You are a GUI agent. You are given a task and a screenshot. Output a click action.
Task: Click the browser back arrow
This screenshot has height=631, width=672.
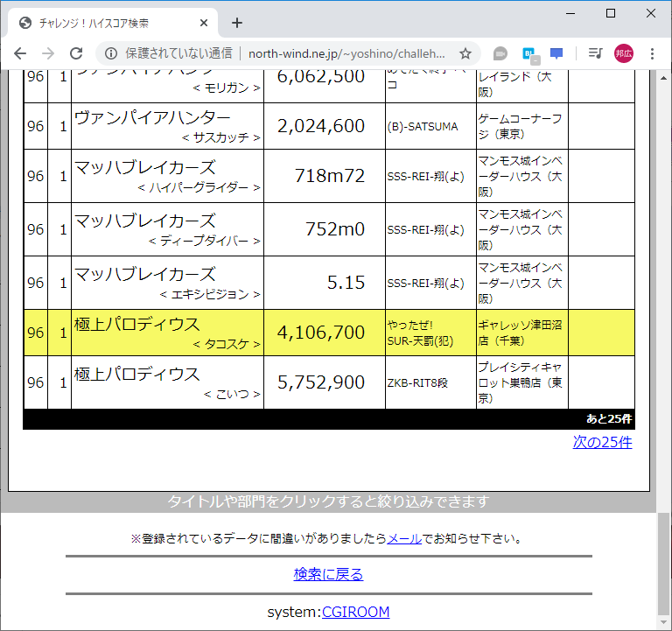tap(20, 53)
